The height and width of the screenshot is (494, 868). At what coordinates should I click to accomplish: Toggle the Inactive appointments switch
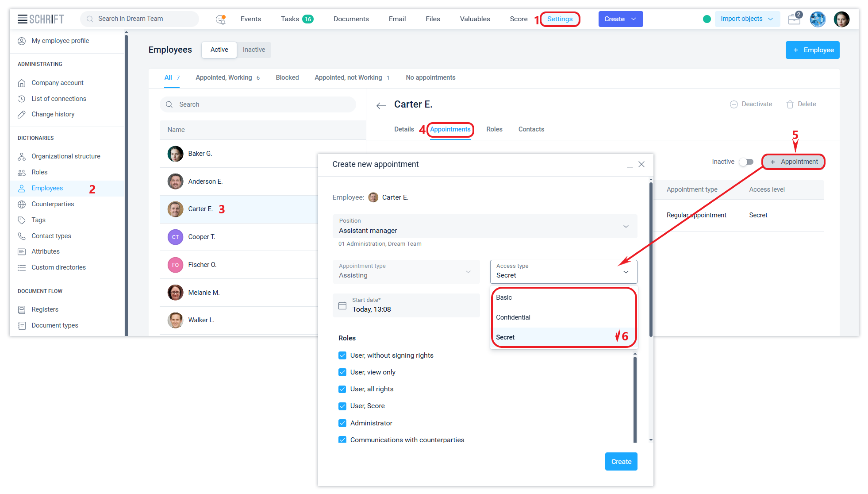[x=746, y=162]
